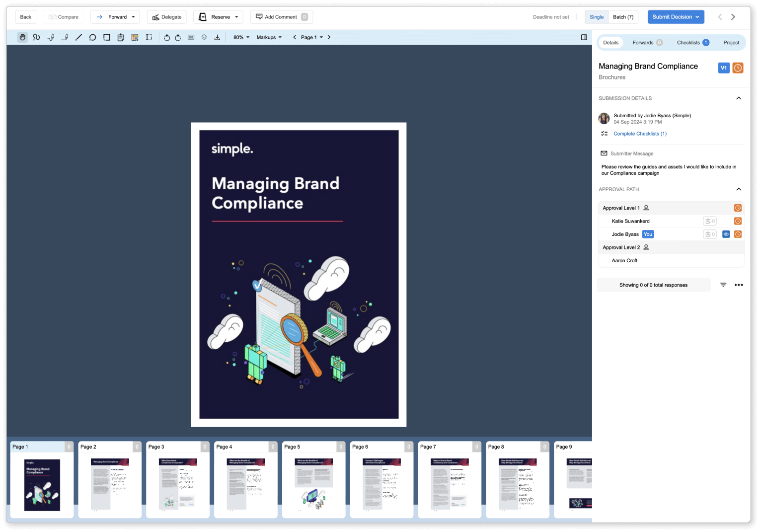Open the Project tab

[731, 43]
